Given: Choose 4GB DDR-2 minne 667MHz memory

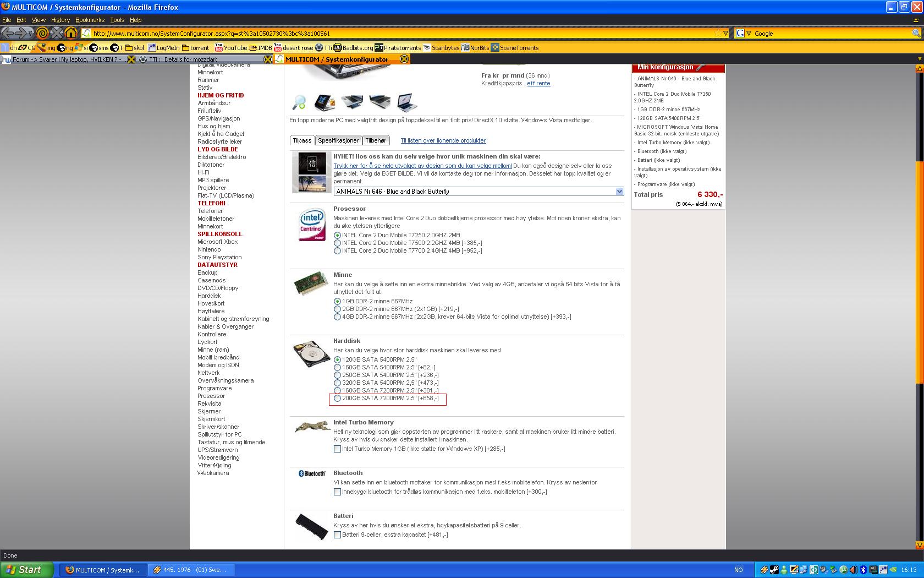Looking at the screenshot, I should coord(337,317).
